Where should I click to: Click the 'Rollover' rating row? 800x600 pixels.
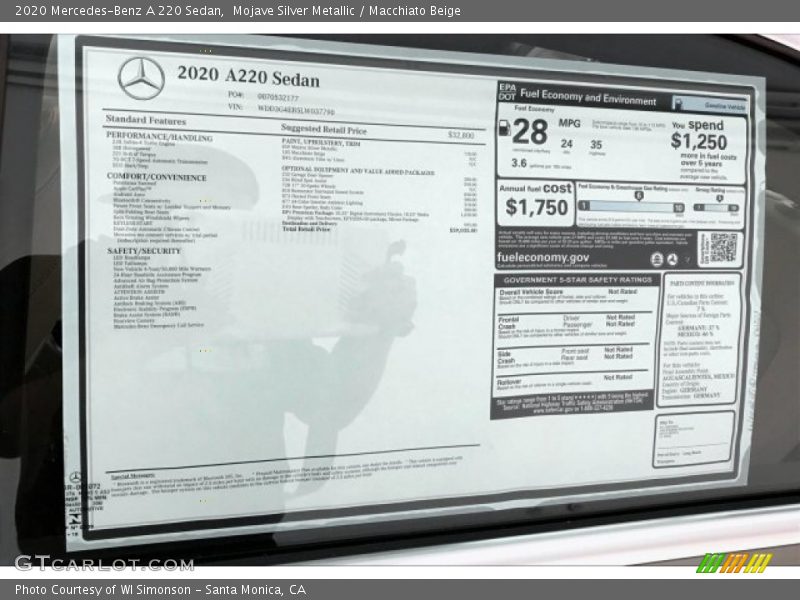571,383
